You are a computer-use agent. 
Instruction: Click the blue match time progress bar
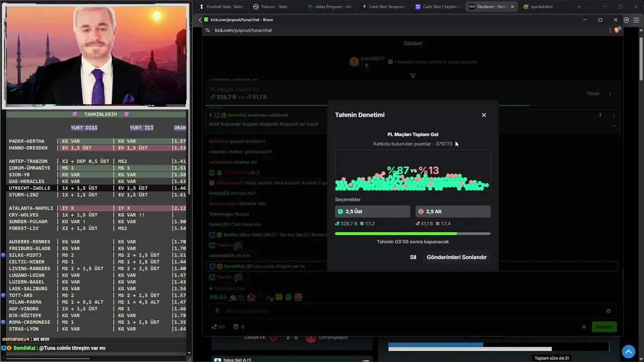click(x=436, y=344)
